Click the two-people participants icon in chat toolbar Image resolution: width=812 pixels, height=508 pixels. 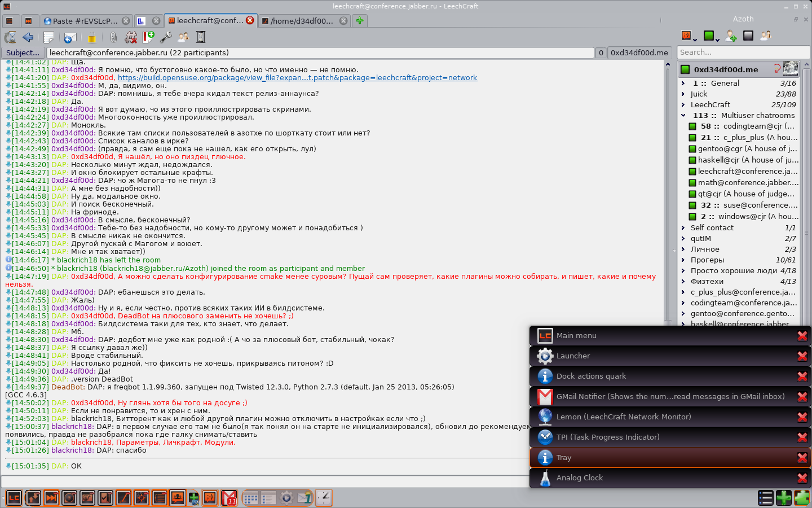pos(183,37)
